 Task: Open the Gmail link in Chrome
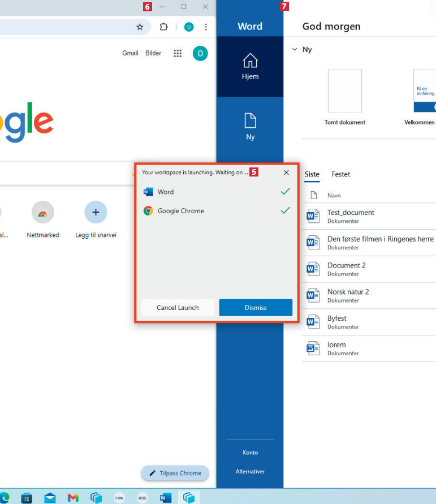coord(130,53)
